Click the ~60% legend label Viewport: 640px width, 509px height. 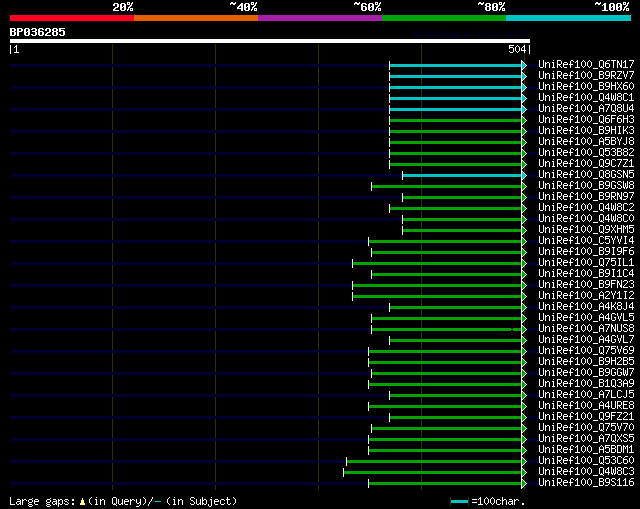[367, 7]
